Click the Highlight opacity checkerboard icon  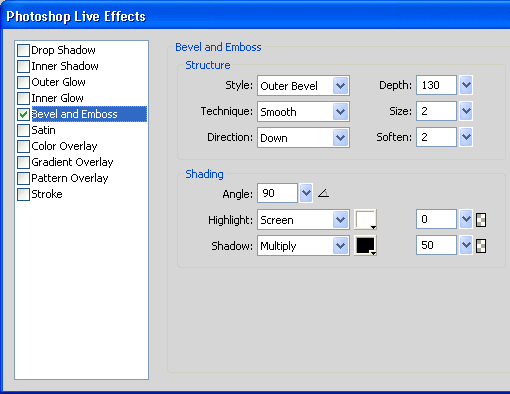click(481, 220)
